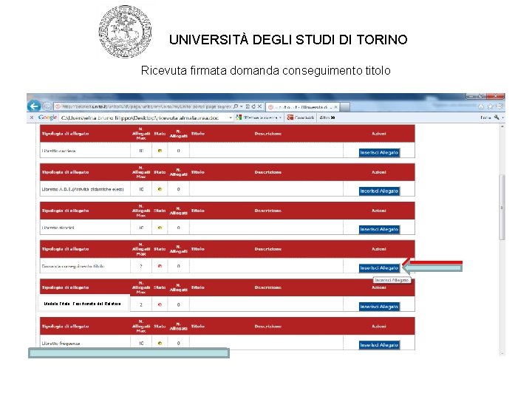The width and height of the screenshot is (532, 399).
Task: Click the Google logo in the toolbar
Action: [x=47, y=117]
